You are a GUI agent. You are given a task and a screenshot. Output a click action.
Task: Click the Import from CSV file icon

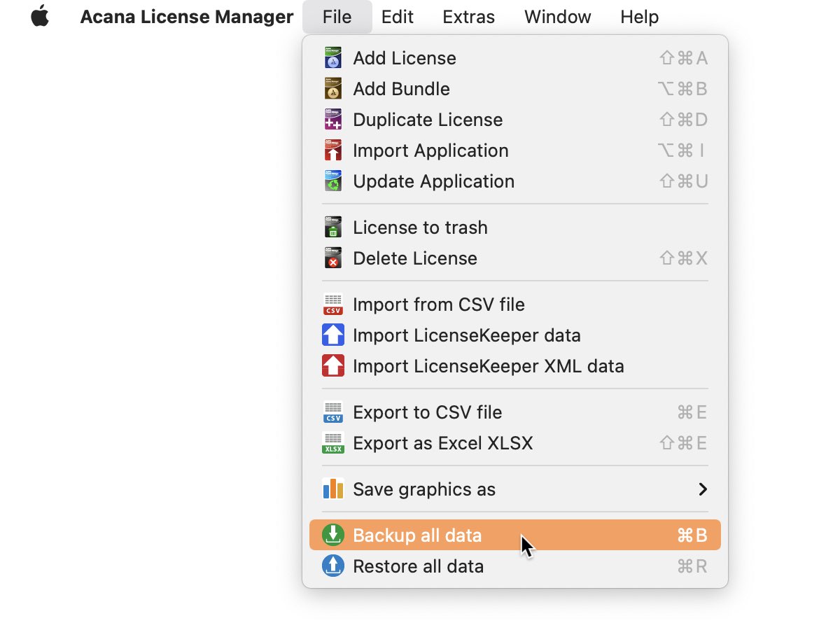[x=333, y=304]
